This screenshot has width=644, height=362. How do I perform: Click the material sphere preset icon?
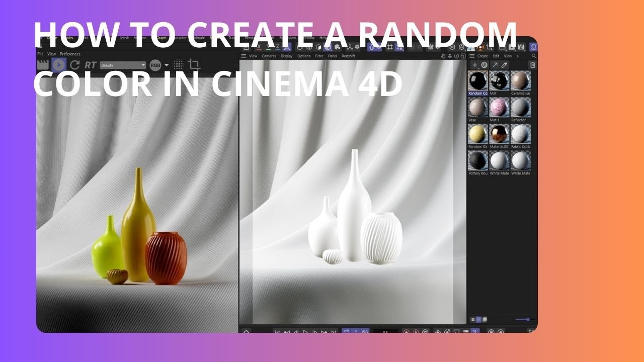coord(484,65)
